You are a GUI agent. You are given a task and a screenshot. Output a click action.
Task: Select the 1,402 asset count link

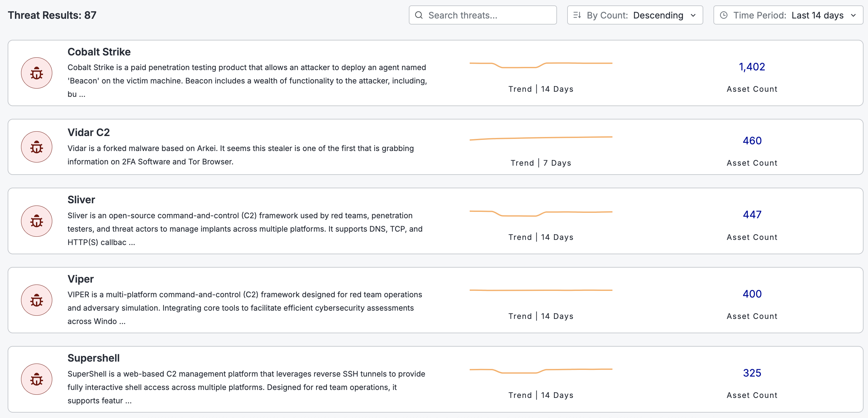tap(752, 67)
